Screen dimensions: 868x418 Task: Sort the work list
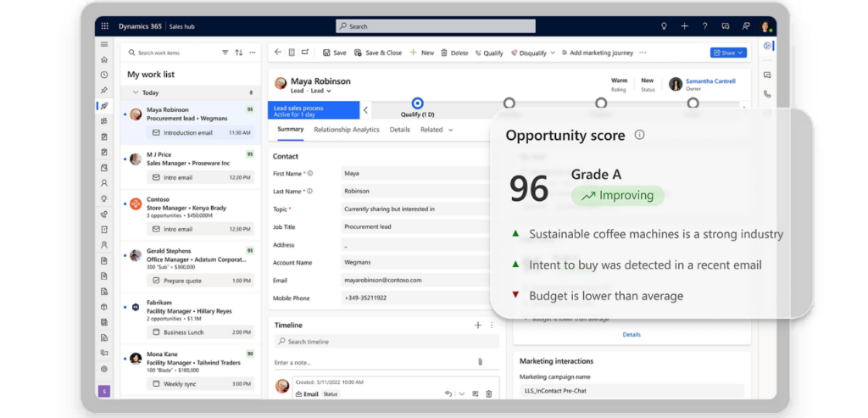[x=238, y=53]
